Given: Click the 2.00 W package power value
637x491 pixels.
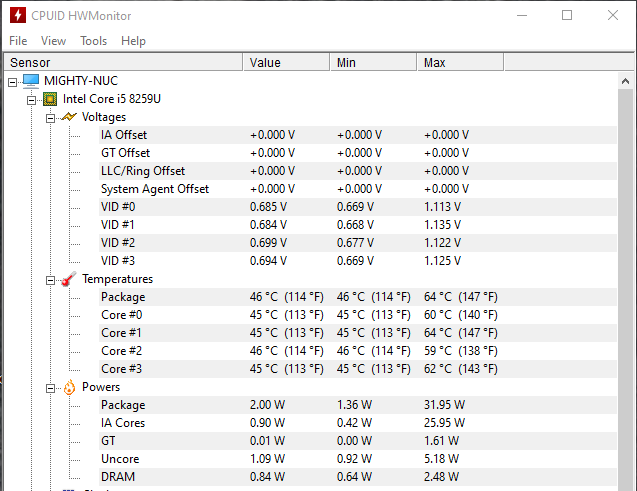Looking at the screenshot, I should point(267,405).
